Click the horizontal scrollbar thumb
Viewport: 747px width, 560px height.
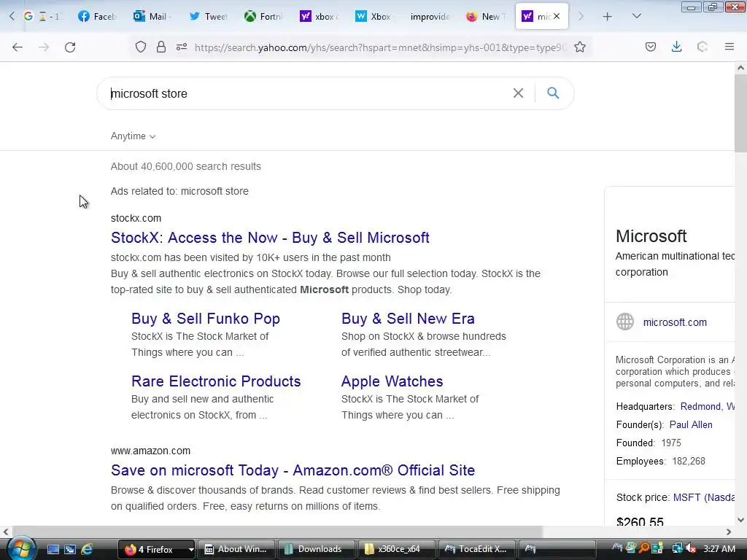[x=277, y=532]
